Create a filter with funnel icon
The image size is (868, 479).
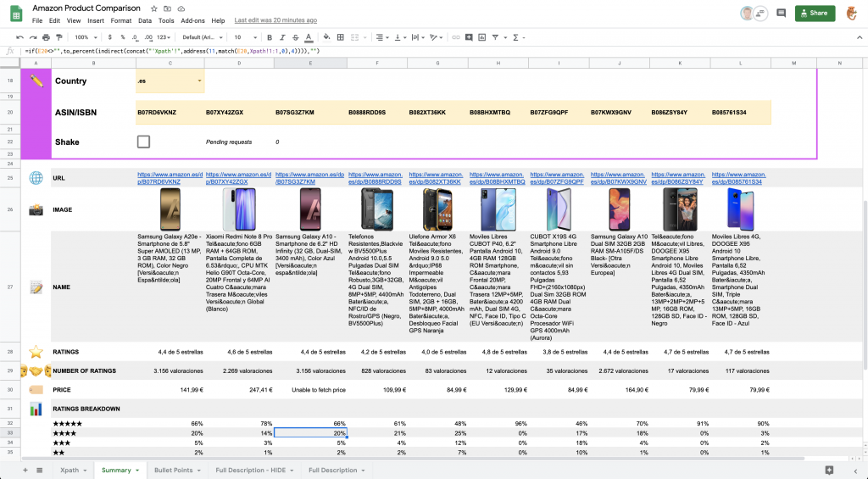click(x=495, y=37)
